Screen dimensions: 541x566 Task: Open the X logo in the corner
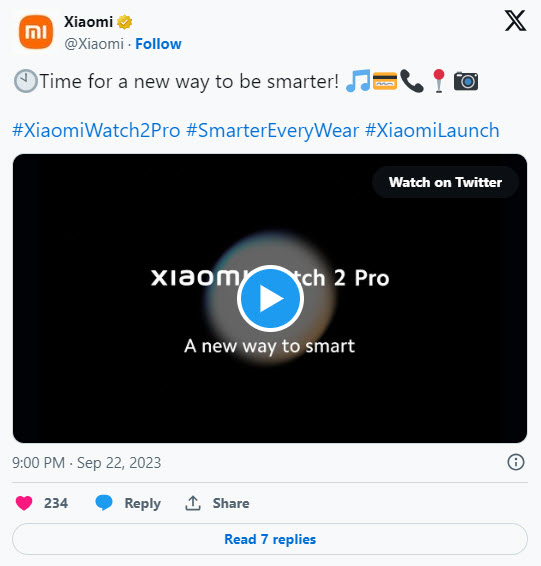(x=515, y=21)
